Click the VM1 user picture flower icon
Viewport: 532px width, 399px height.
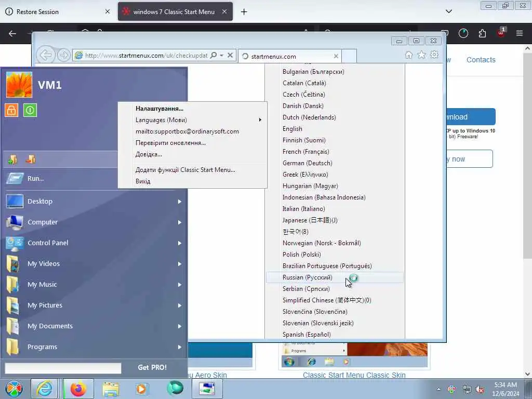tap(19, 85)
